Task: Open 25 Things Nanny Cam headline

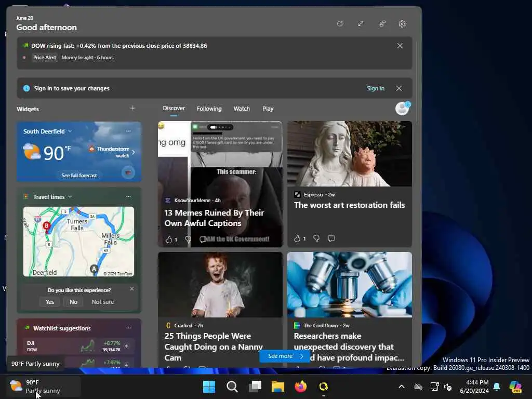Action: 214,347
